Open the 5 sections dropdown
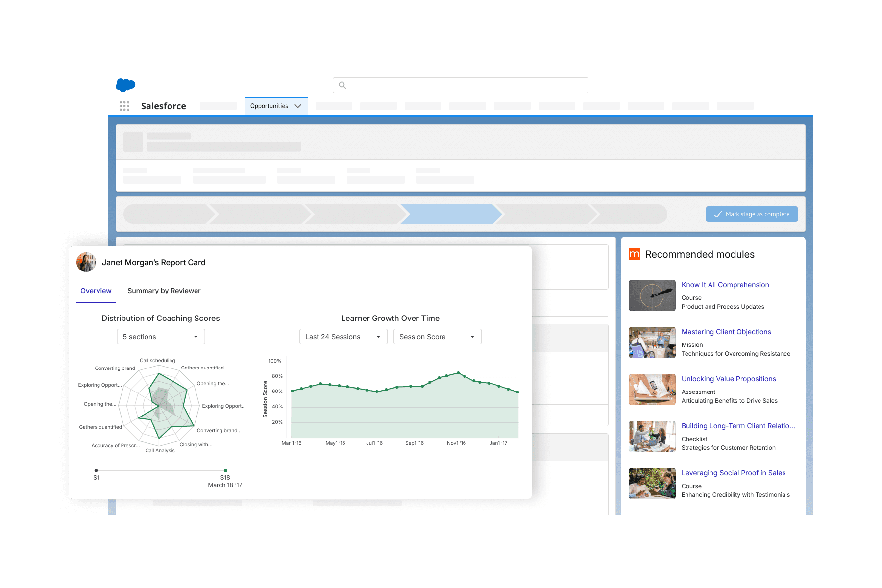The height and width of the screenshot is (588, 882). pyautogui.click(x=160, y=336)
